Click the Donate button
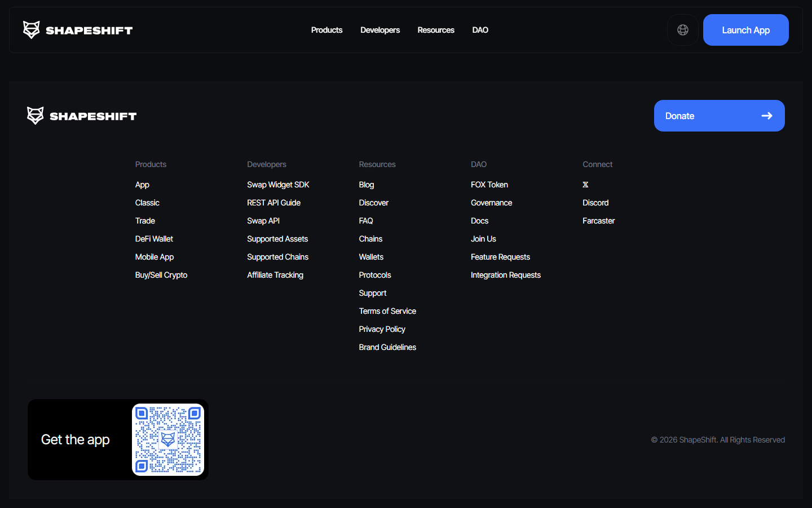The image size is (812, 508). (x=720, y=116)
